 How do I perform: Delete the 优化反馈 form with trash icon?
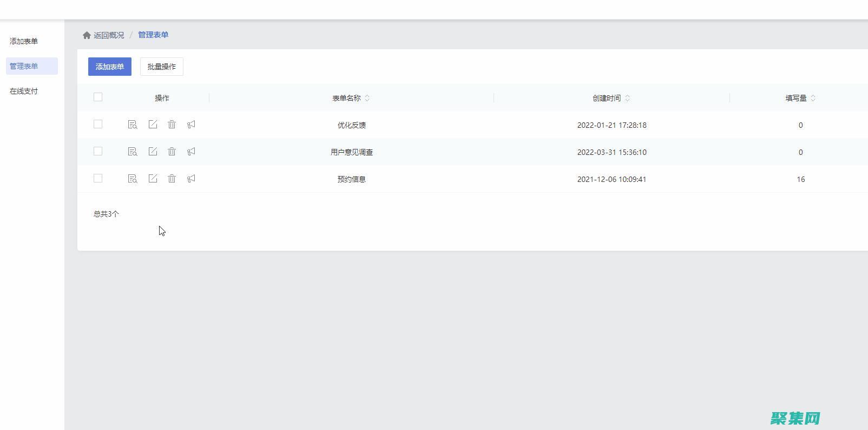pos(172,125)
